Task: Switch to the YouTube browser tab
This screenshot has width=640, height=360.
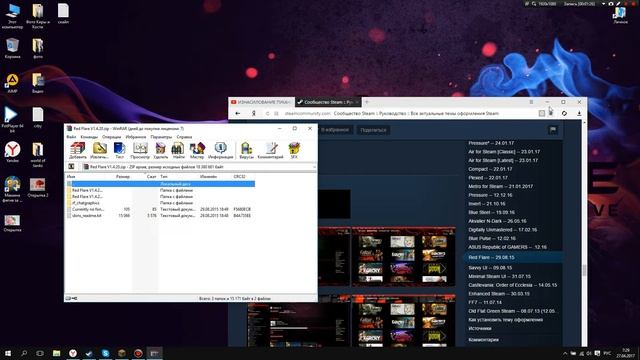Action: (261, 102)
